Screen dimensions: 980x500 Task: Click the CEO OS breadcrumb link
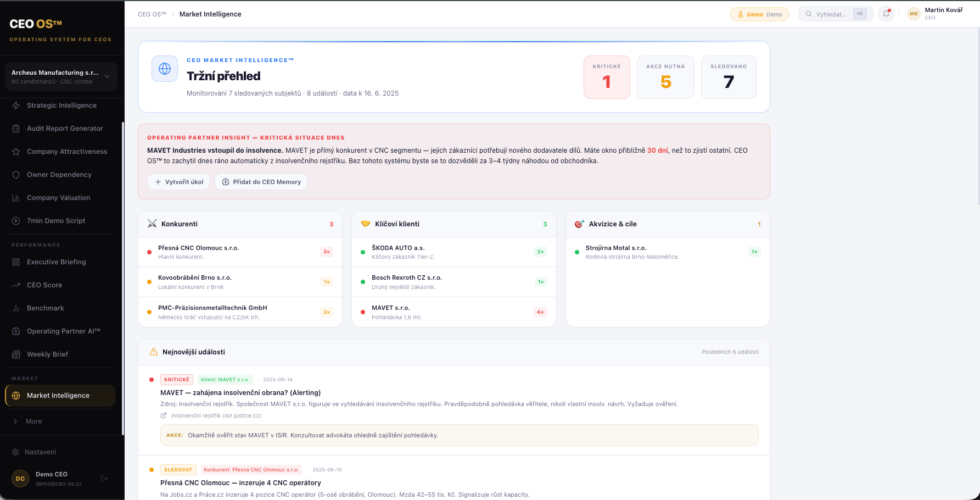point(152,14)
